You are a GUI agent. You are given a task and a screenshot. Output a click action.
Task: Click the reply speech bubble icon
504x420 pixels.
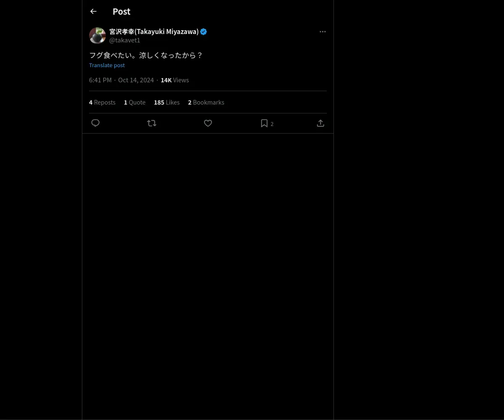coord(95,123)
